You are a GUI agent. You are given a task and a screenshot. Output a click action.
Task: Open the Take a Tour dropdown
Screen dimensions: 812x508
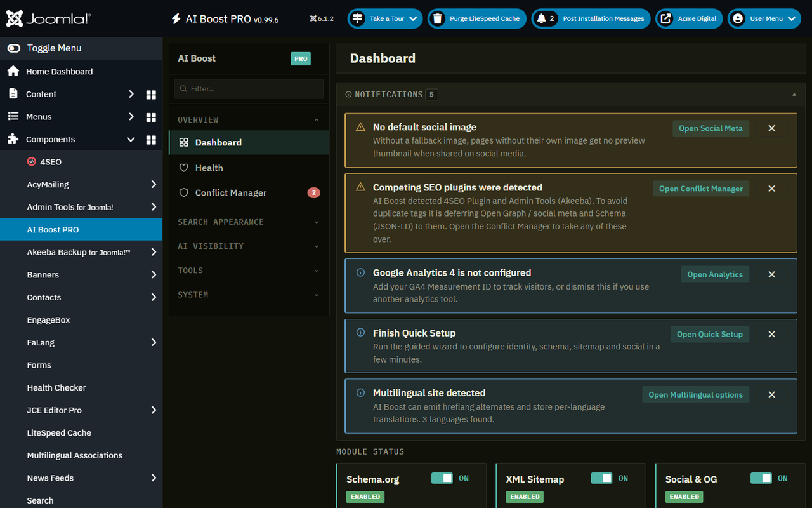385,18
